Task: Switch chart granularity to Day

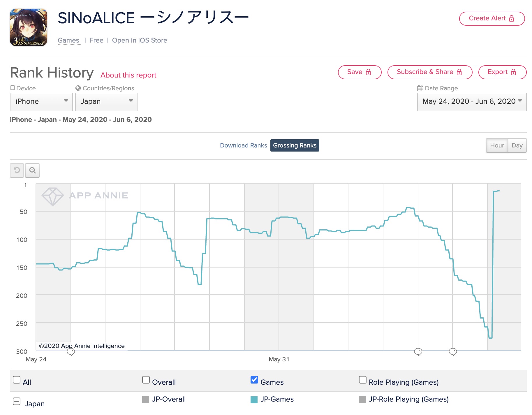Action: pos(517,145)
